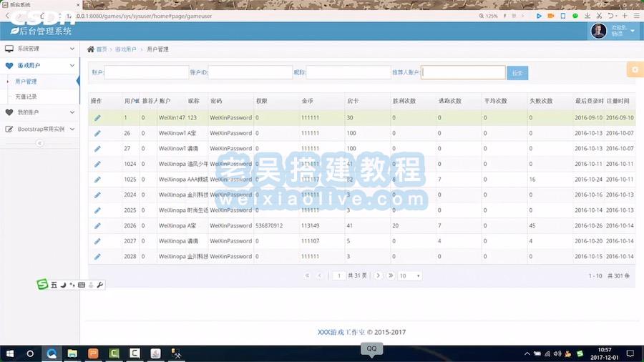Edit user row with ID 27
Screen dimensions: 644x362
tap(97, 149)
